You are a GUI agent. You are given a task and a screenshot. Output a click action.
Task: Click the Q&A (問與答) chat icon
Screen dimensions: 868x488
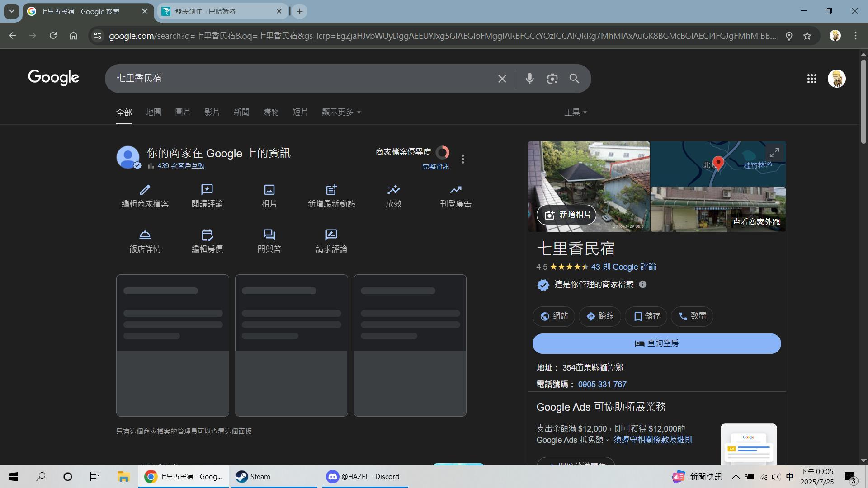(x=269, y=235)
